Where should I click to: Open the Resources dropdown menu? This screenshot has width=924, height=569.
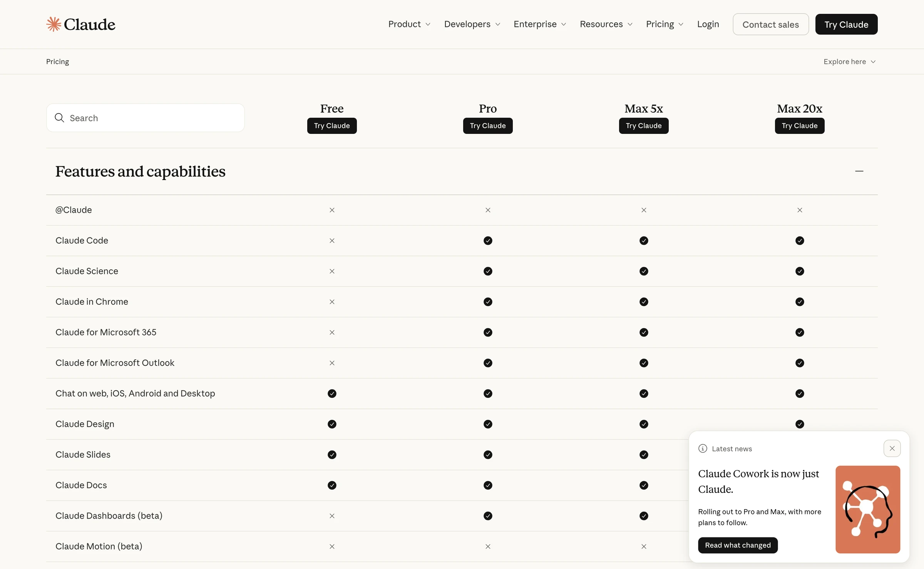pos(606,24)
